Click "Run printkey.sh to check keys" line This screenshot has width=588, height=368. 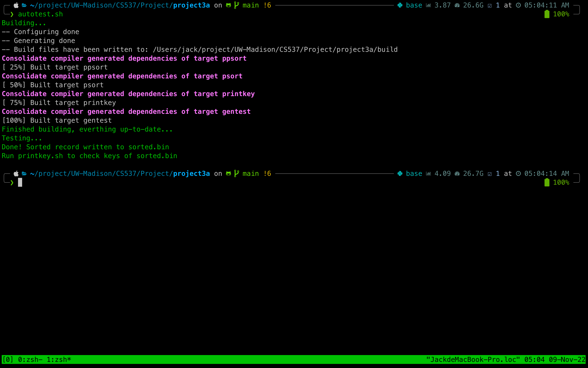click(x=89, y=156)
